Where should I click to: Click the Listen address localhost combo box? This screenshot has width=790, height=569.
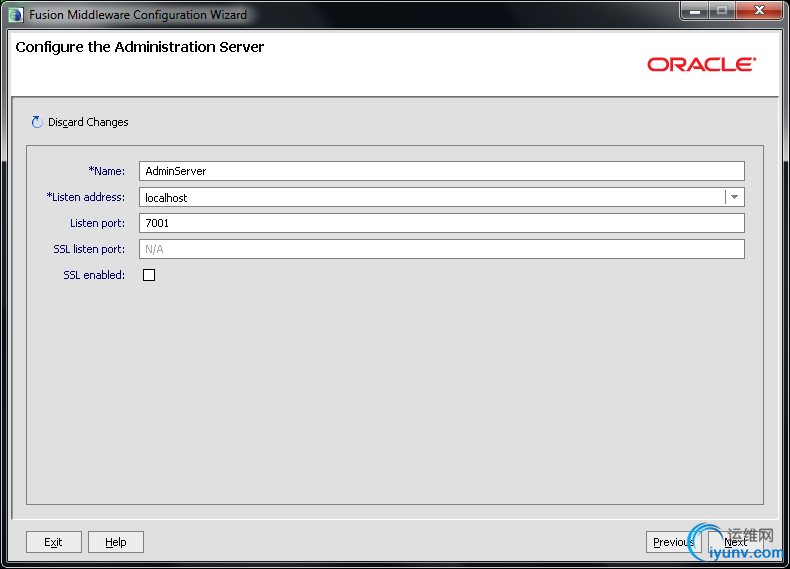442,197
